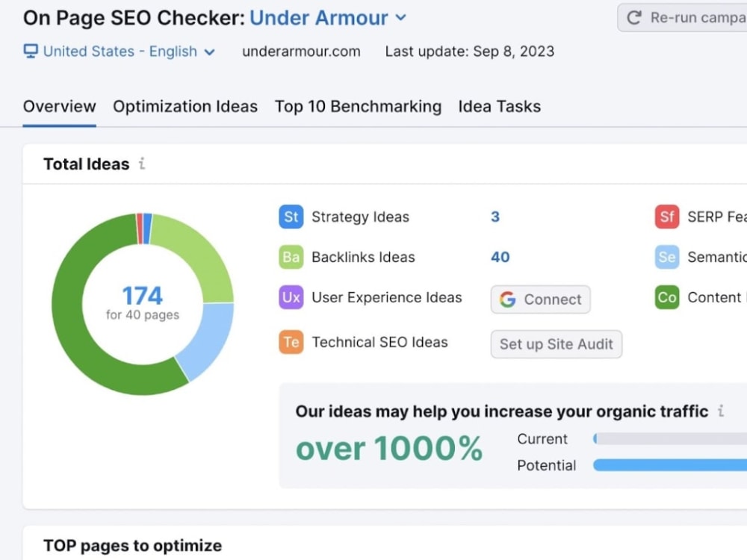
Task: Click the light blue Se Semantic icon
Action: coord(667,257)
